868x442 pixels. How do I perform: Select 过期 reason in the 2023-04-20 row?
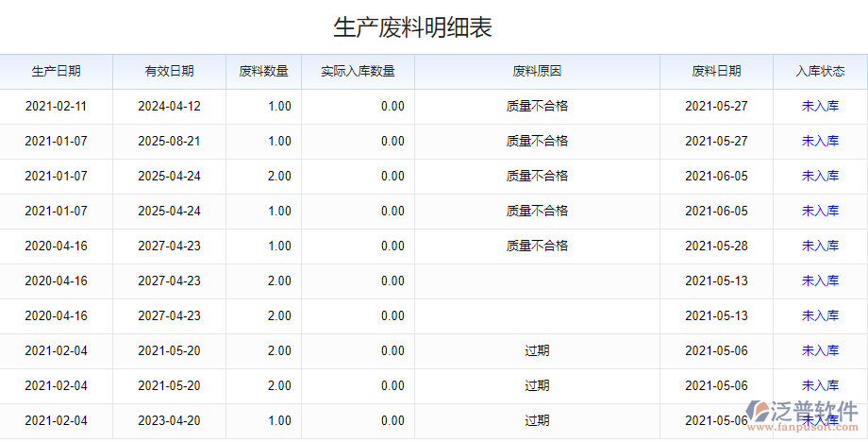coord(537,420)
